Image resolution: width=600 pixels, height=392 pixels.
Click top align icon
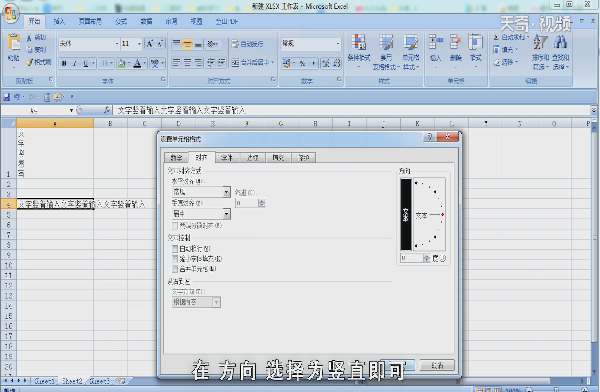176,44
